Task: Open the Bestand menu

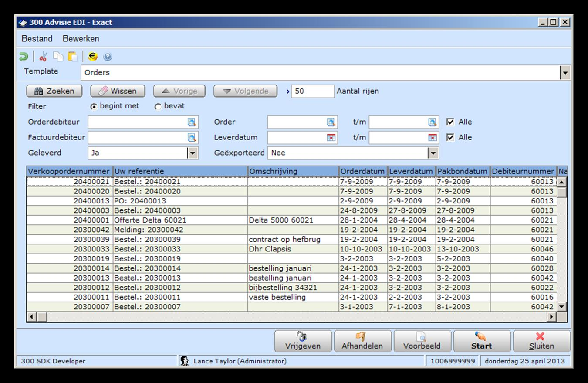Action: pyautogui.click(x=37, y=39)
